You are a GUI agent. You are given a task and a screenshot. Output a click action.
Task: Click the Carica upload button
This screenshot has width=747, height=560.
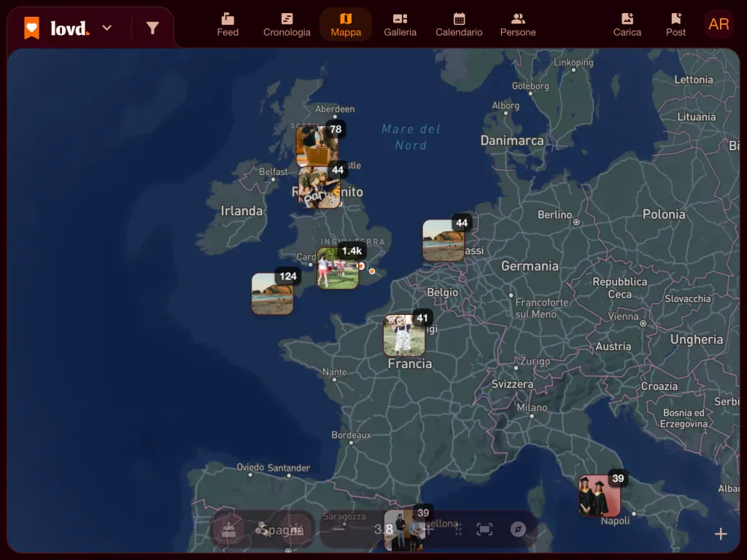tap(627, 25)
